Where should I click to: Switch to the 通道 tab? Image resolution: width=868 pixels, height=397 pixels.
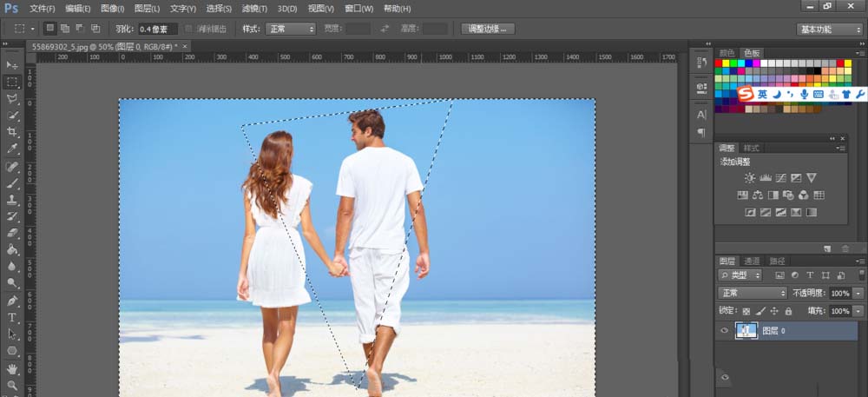coord(752,261)
